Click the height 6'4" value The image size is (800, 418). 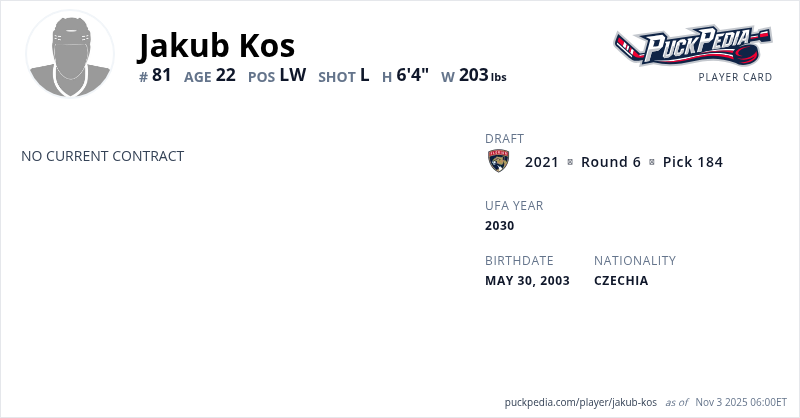point(413,75)
